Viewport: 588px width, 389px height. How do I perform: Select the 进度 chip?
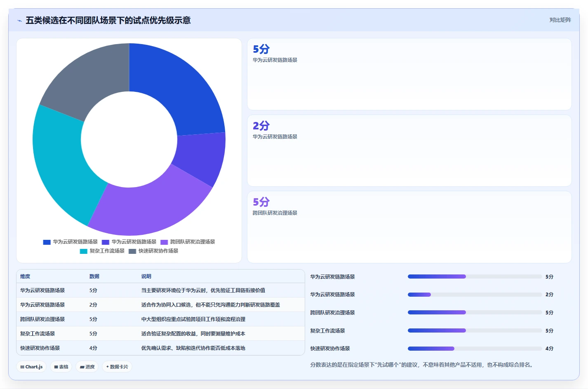click(x=87, y=367)
